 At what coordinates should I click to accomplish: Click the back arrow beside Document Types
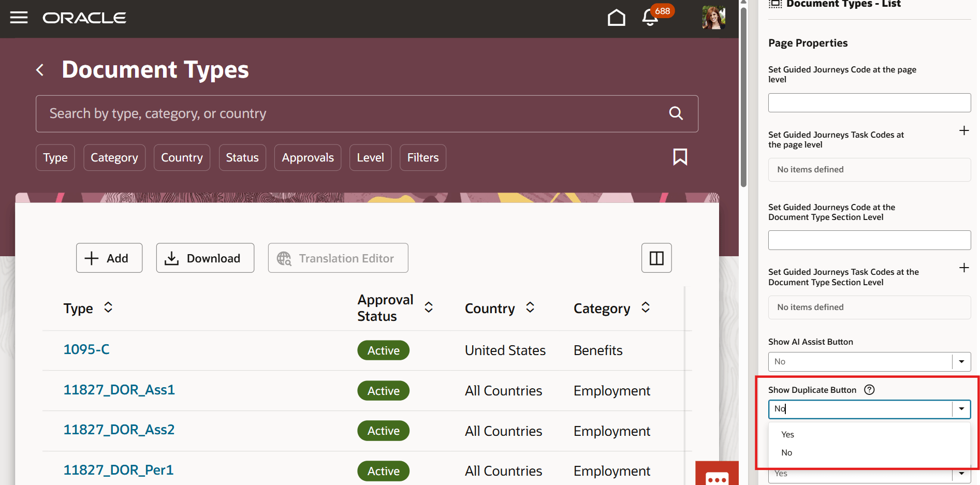coord(40,70)
